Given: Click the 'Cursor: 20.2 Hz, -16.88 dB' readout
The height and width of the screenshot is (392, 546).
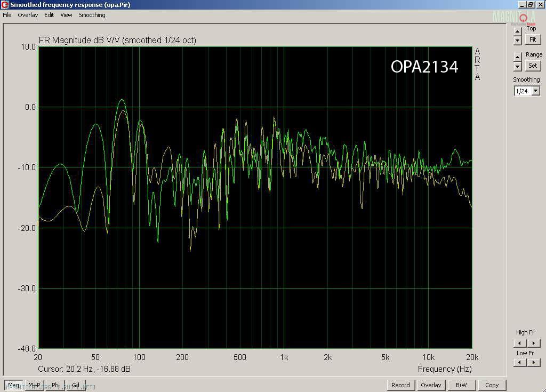Looking at the screenshot, I should tap(84, 369).
